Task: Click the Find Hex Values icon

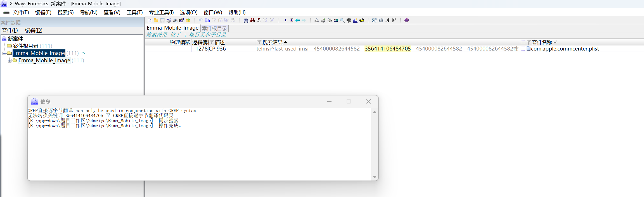Action: 259,20
